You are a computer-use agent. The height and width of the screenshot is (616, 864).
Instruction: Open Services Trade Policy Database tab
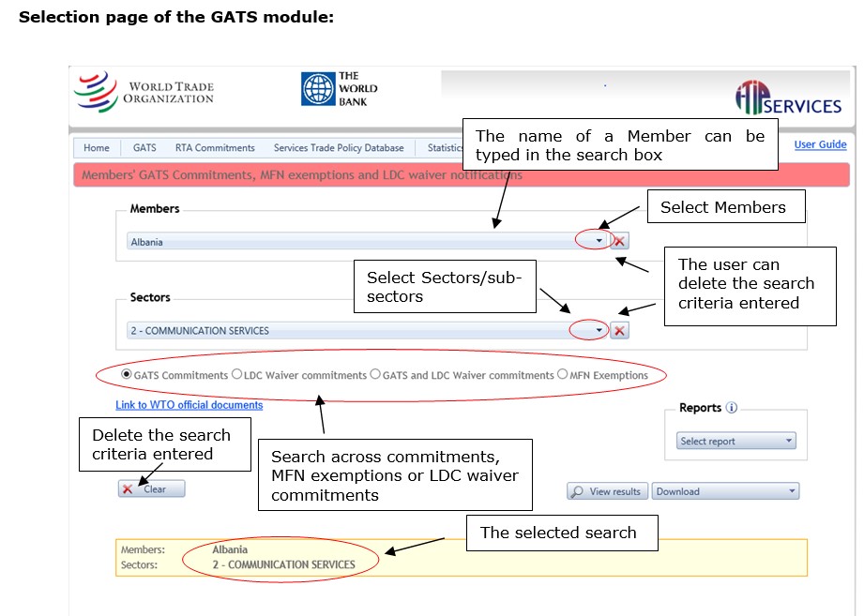click(x=339, y=147)
